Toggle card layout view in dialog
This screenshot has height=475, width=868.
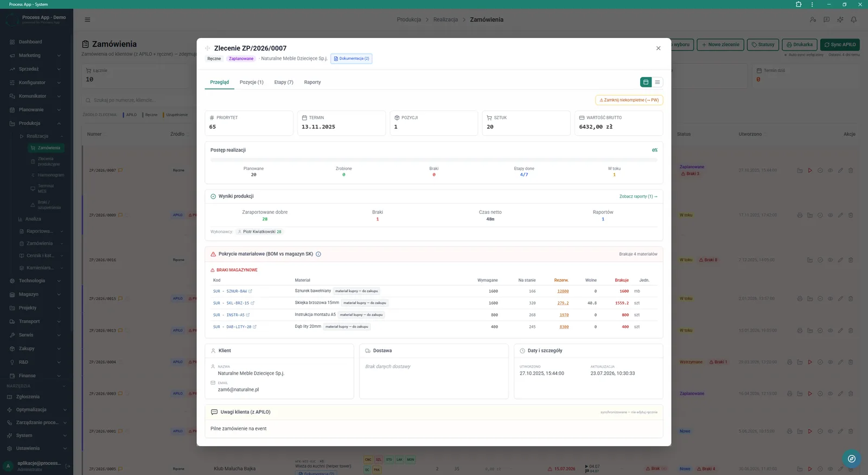(x=646, y=82)
